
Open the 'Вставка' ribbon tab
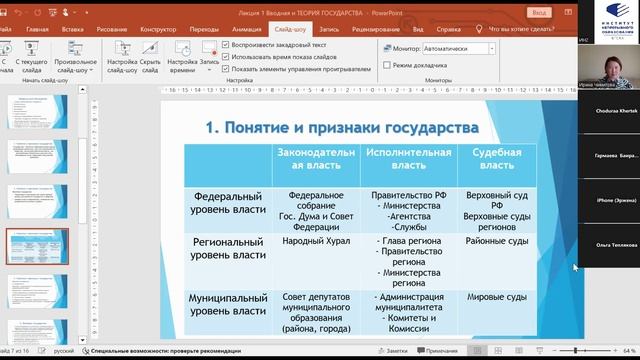click(73, 29)
